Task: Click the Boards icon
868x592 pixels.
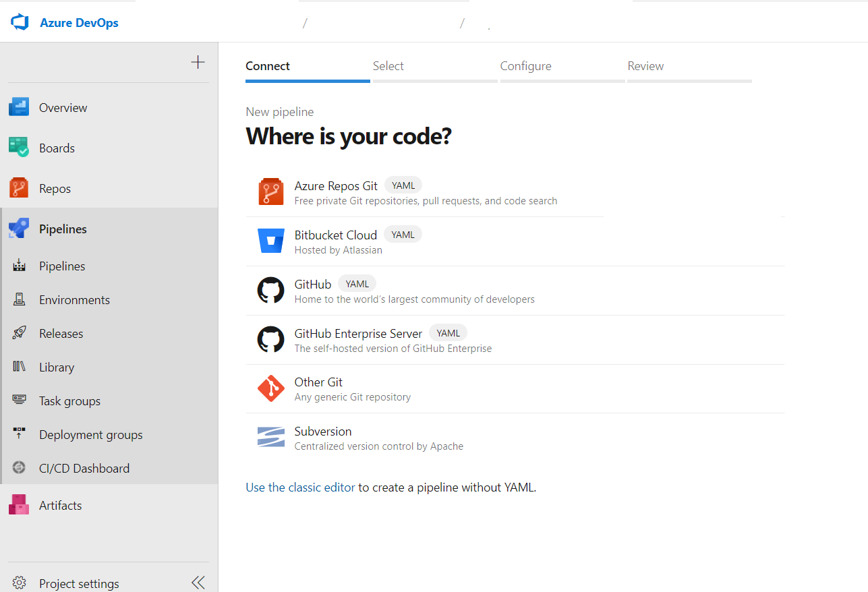Action: click(19, 148)
